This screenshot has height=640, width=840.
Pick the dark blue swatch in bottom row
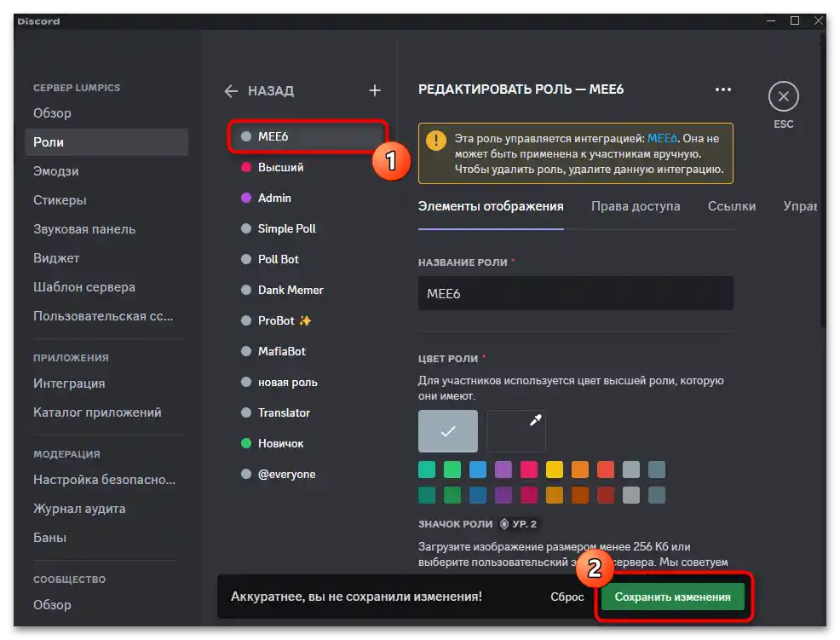[478, 495]
